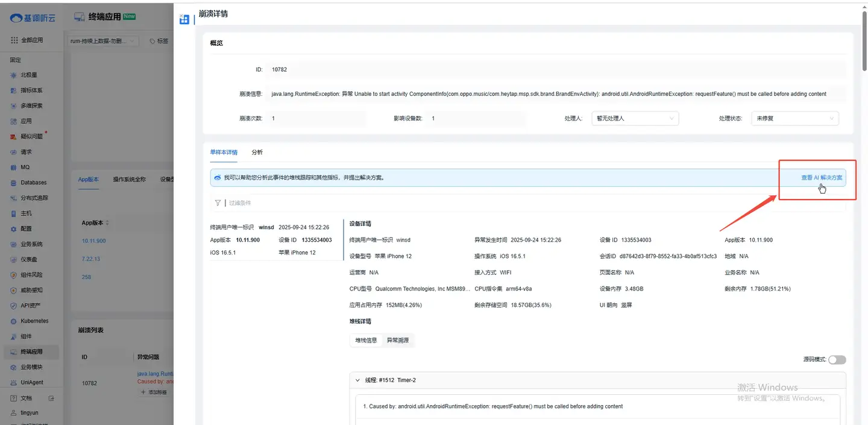
Task: Open App version 10.11.900 link
Action: [x=93, y=241]
